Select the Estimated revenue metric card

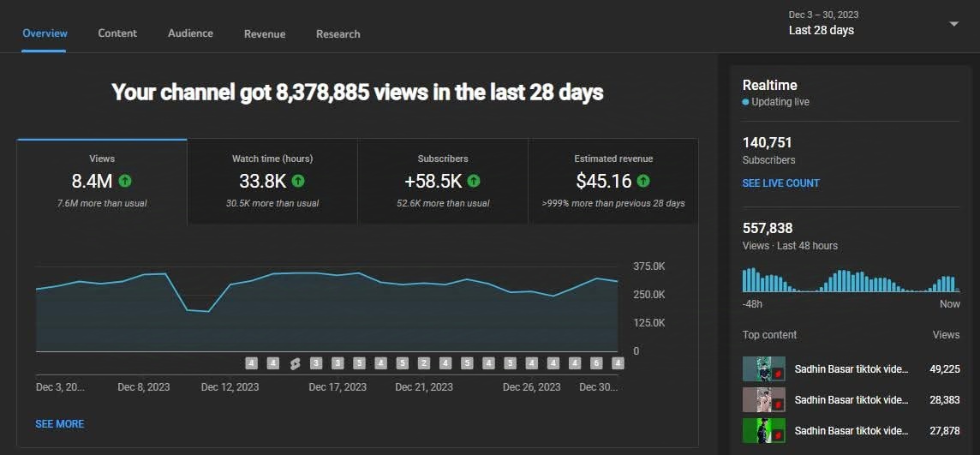click(613, 182)
